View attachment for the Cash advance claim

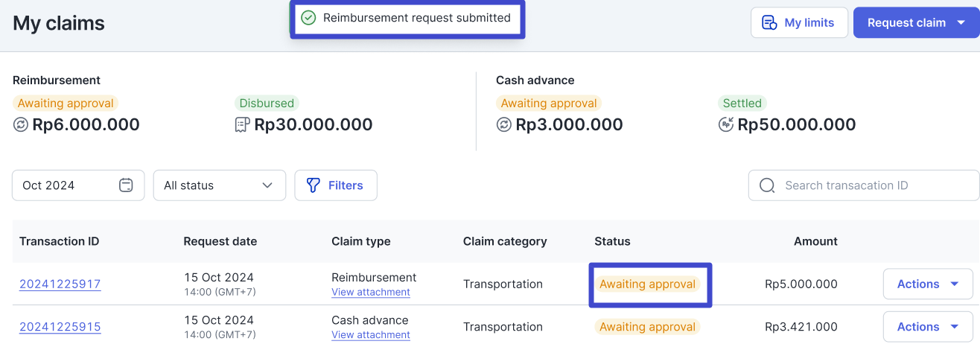[x=371, y=335]
